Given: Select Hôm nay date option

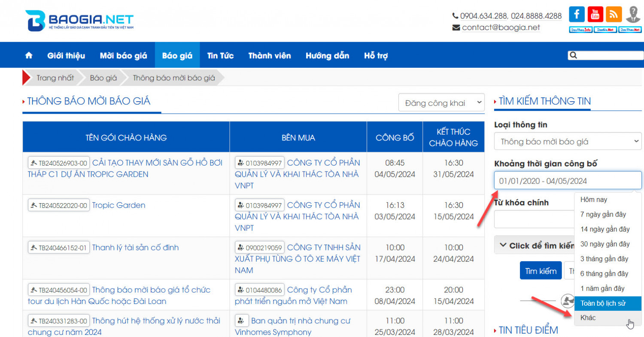Looking at the screenshot, I should (608, 200).
